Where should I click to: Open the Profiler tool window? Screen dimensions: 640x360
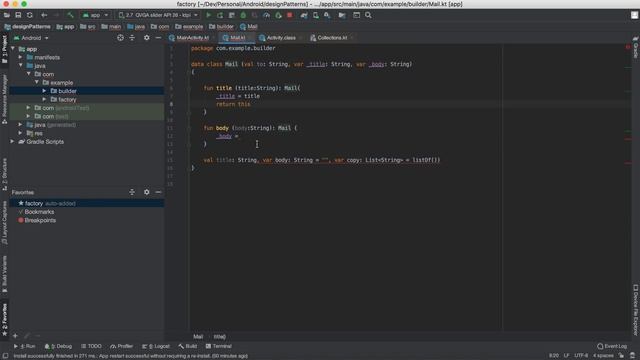[x=122, y=346]
